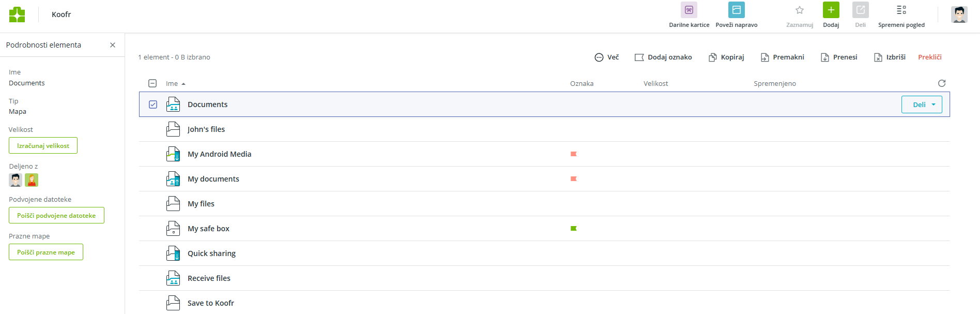
Task: Open John's files folder name
Action: 206,129
